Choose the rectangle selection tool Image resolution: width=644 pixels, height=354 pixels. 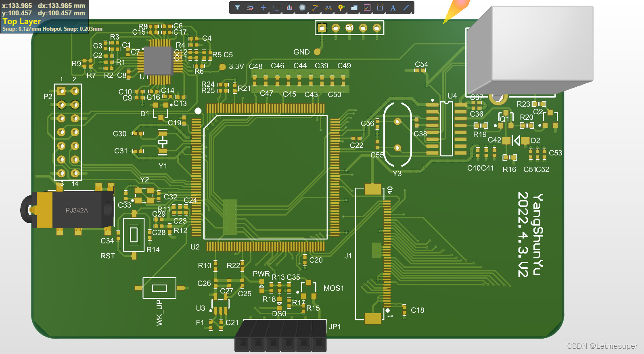276,8
